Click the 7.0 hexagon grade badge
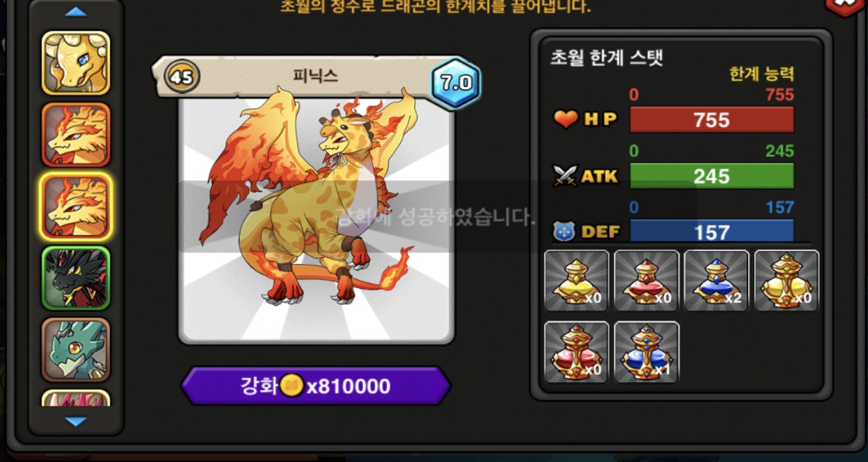The image size is (868, 462). 456,82
